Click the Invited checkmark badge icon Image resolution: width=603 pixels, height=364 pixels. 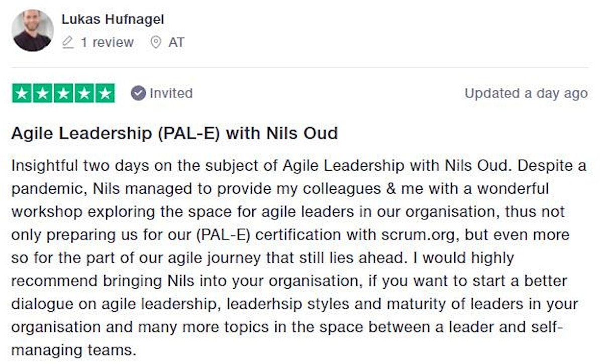(x=138, y=93)
